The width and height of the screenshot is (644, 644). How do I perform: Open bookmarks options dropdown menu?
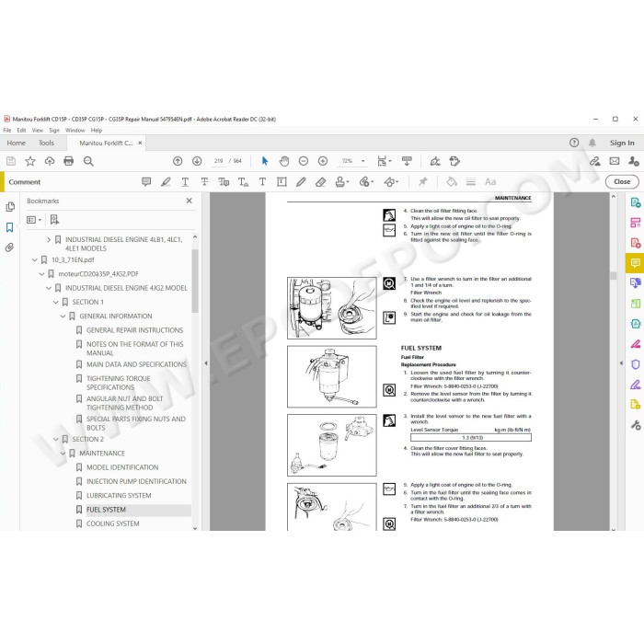(34, 220)
